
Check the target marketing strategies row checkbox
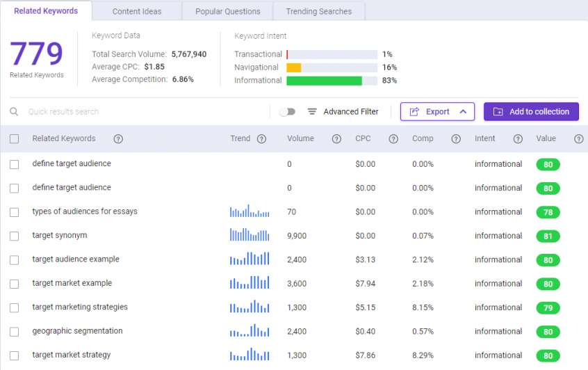15,308
